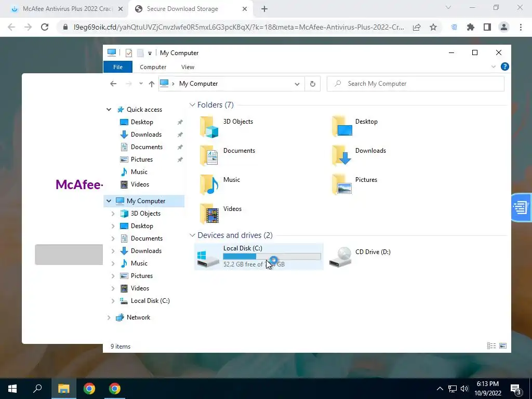Go back in Explorer navigation
This screenshot has height=399, width=532.
(x=113, y=84)
